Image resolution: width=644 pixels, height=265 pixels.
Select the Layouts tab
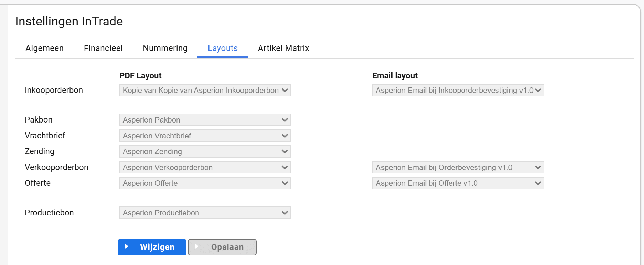click(x=223, y=48)
